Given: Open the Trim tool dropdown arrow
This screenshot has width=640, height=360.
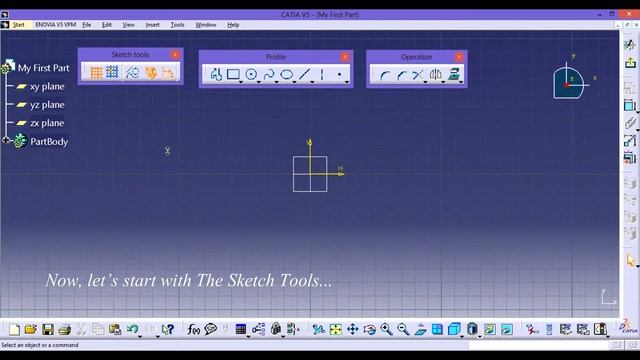Looking at the screenshot, I should click(x=426, y=82).
